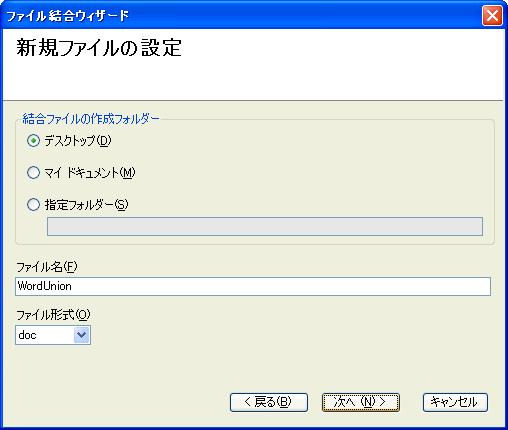
Task: Select the 指定フォルダー(S) radio button
Action: click(33, 204)
